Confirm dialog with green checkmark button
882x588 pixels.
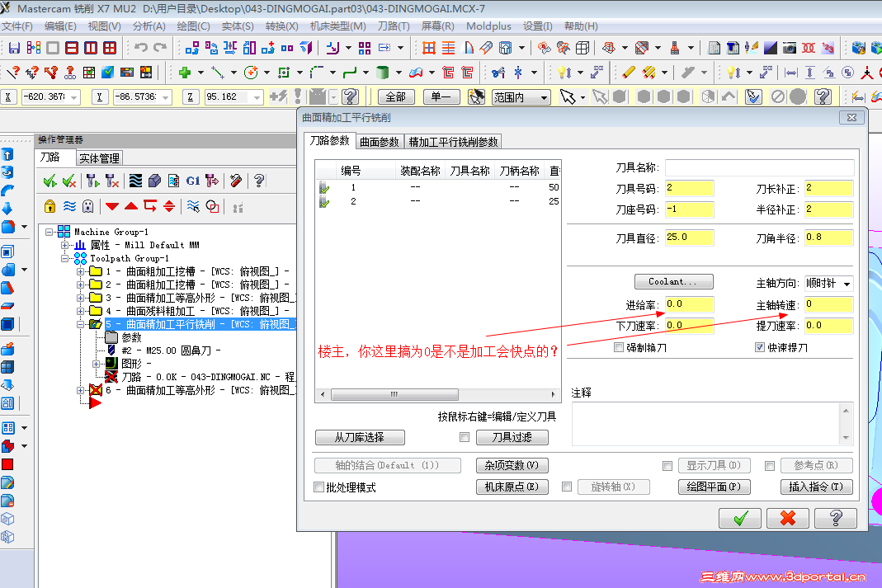[740, 518]
